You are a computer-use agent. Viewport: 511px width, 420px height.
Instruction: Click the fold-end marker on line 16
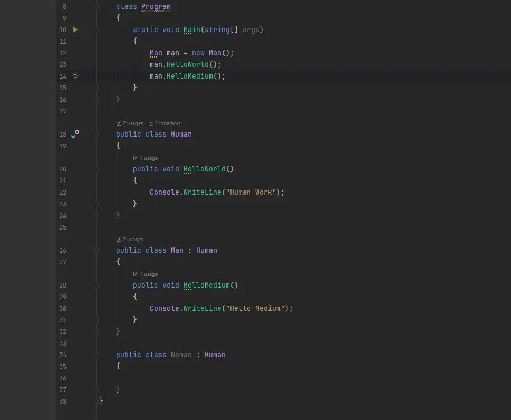click(96, 99)
